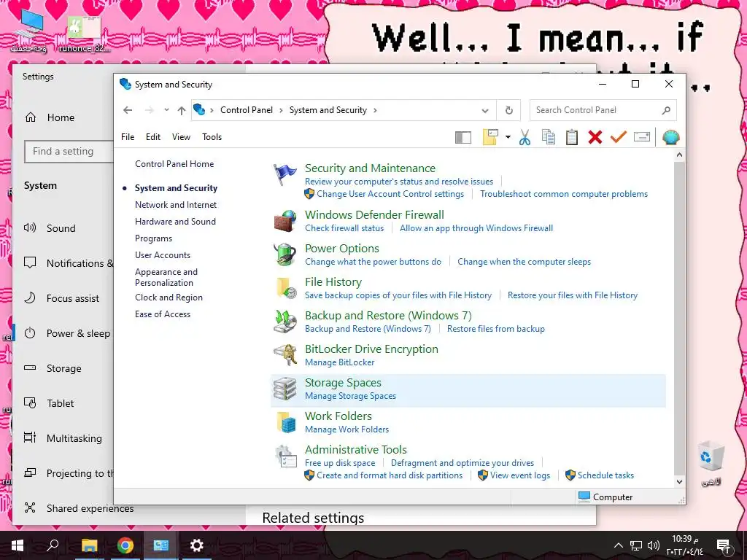747x560 pixels.
Task: Click the Security and Maintenance flag icon
Action: tap(285, 174)
